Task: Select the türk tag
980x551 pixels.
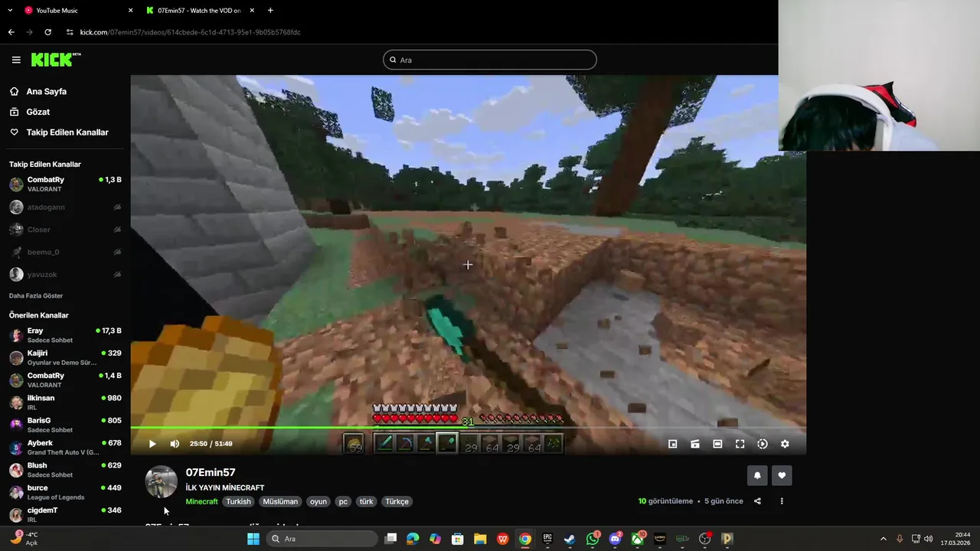Action: (367, 501)
